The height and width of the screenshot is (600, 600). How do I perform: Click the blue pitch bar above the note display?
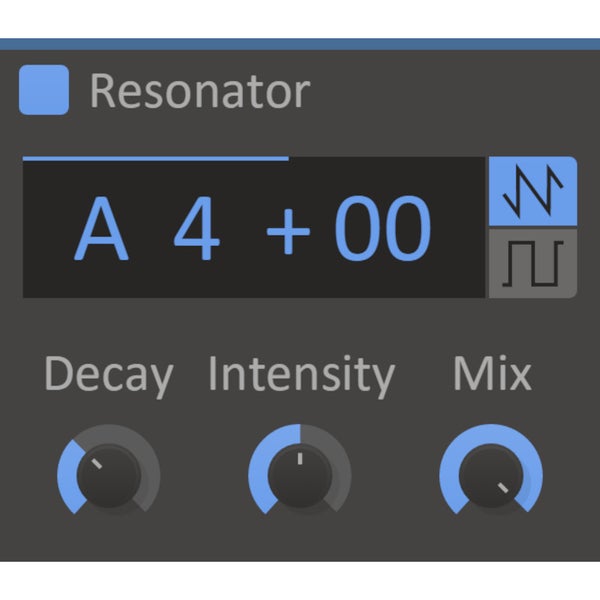point(156,158)
